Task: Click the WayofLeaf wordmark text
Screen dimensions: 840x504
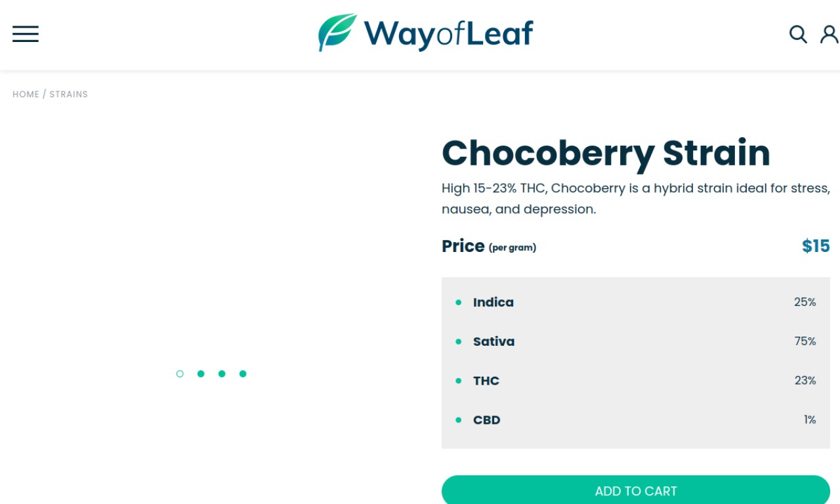Action: pos(449,34)
